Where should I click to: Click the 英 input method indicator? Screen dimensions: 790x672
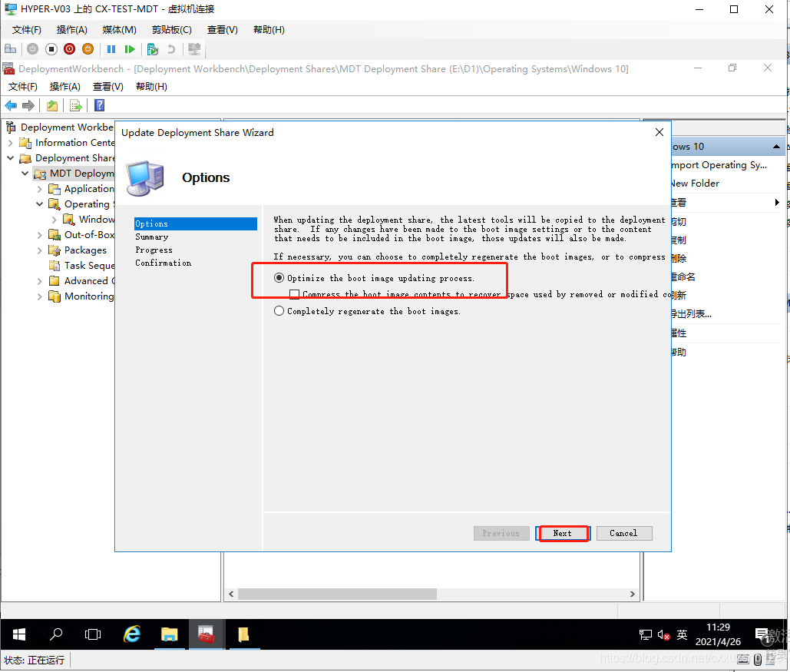click(682, 635)
